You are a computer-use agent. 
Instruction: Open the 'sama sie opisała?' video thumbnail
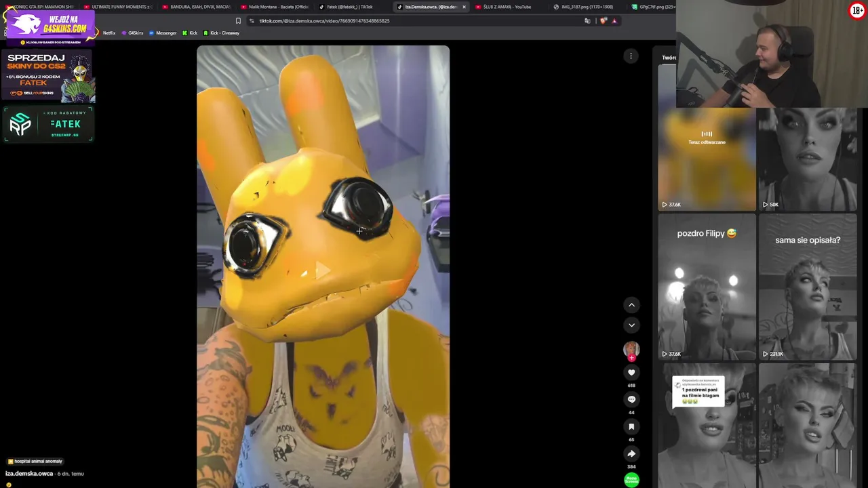click(x=808, y=287)
